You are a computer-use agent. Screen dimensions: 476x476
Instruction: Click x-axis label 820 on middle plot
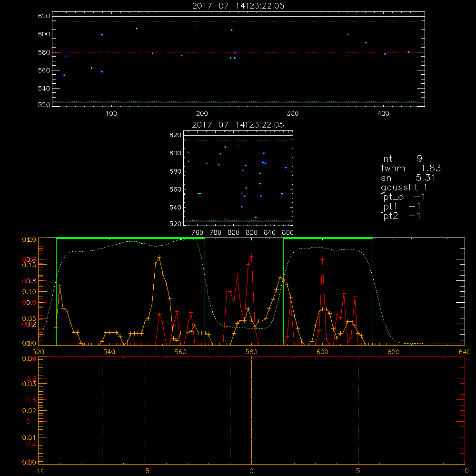click(x=252, y=233)
